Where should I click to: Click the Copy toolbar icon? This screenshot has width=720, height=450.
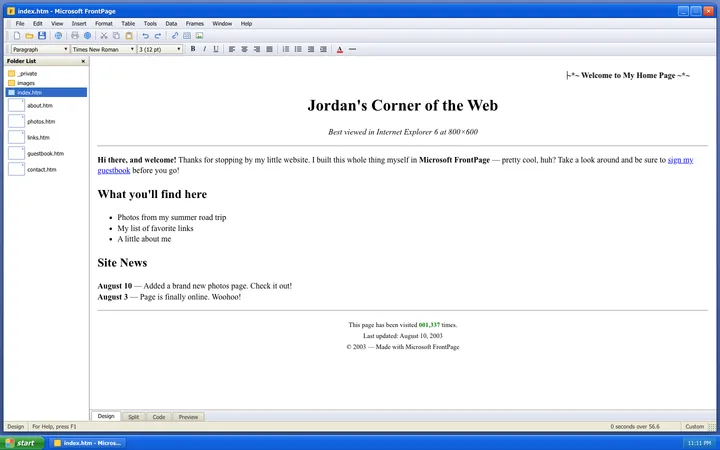pyautogui.click(x=116, y=36)
